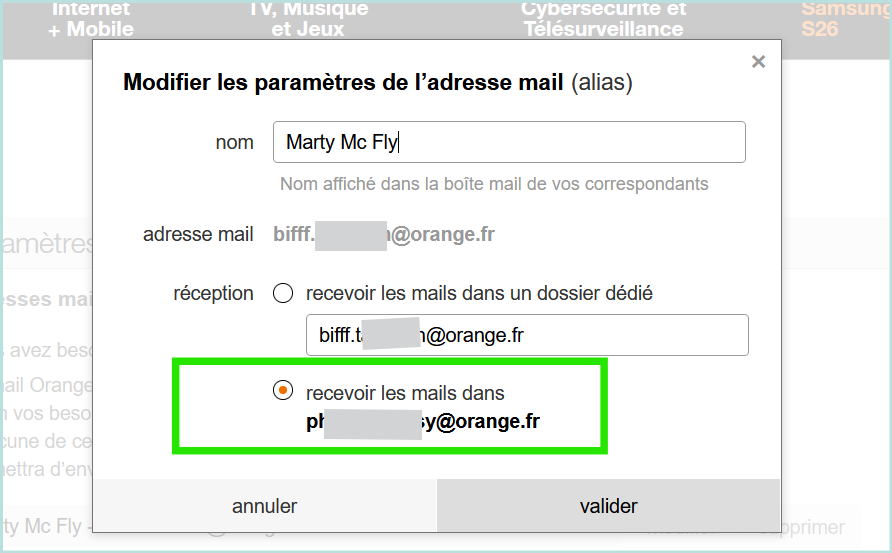Viewport: 892px width, 553px height.
Task: Click the 'nom' field label
Action: click(x=235, y=142)
